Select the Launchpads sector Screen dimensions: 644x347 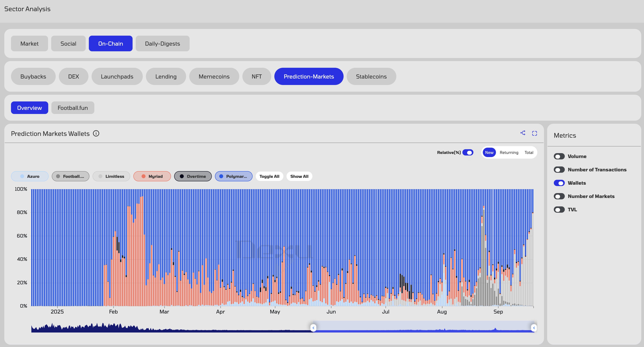pos(117,77)
